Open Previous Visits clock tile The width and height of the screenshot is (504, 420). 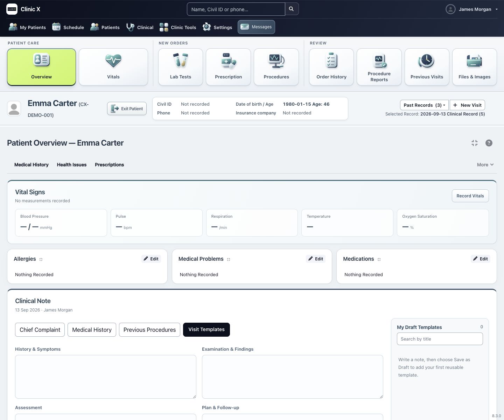(427, 67)
